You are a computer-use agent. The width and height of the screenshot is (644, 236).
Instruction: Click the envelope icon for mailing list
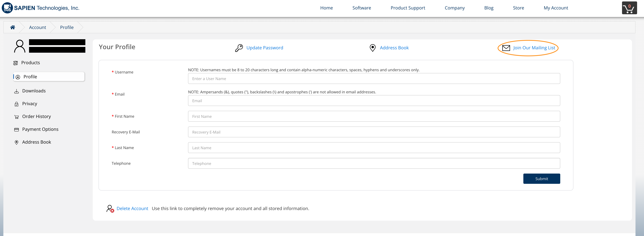pos(506,48)
